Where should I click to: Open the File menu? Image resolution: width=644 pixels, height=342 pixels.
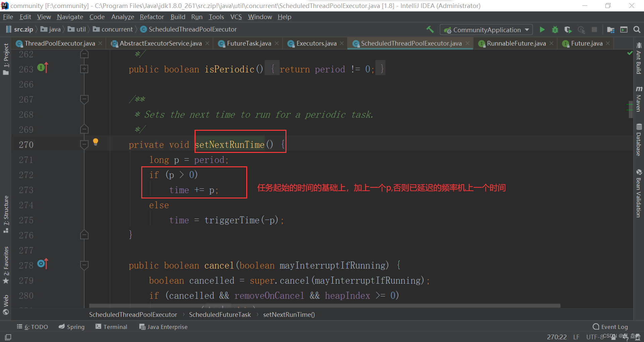coord(8,17)
